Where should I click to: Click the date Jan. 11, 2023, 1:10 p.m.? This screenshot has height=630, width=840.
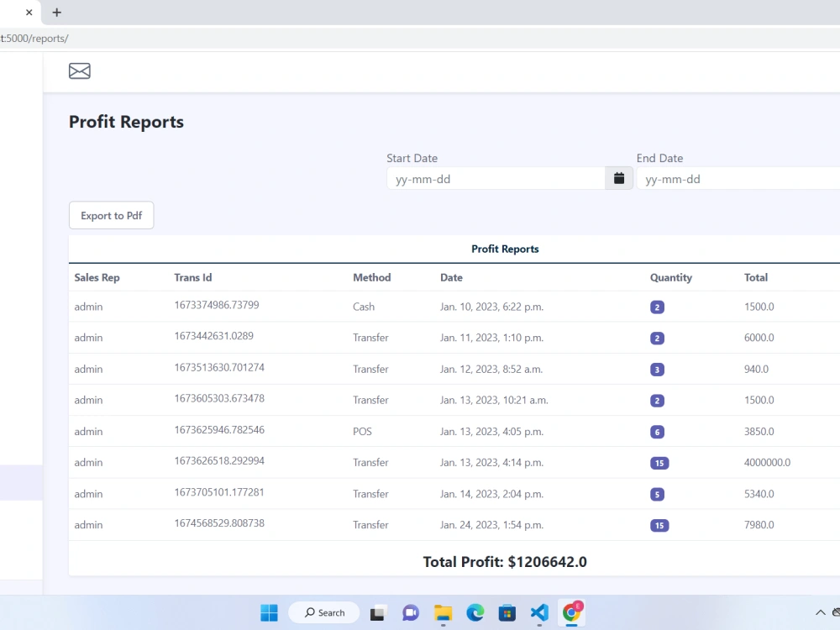491,338
